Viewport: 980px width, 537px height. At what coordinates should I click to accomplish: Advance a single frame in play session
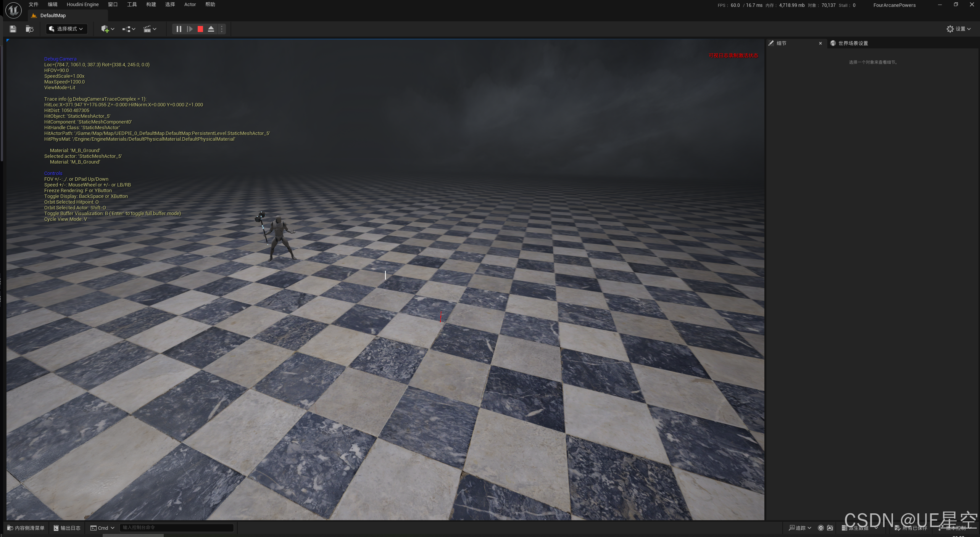190,29
